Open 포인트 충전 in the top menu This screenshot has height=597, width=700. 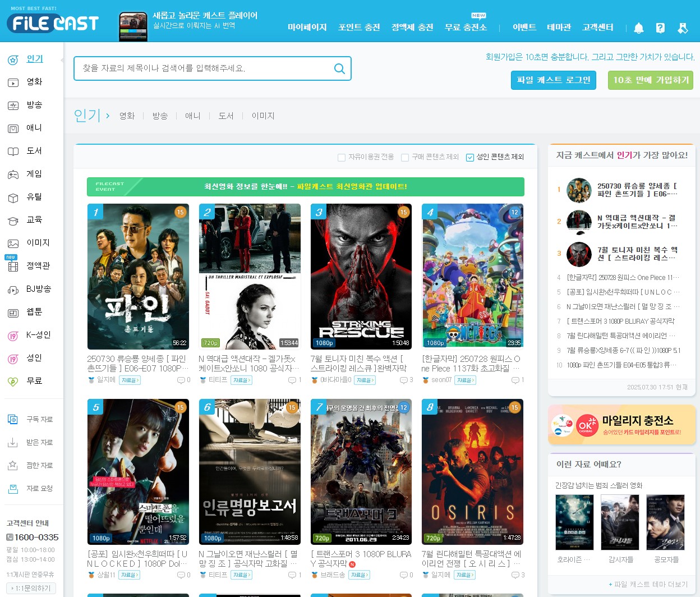tap(360, 27)
